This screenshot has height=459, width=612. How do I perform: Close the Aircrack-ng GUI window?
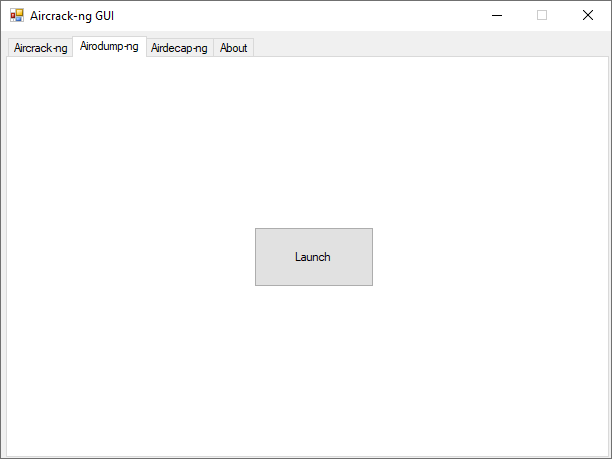pyautogui.click(x=588, y=16)
